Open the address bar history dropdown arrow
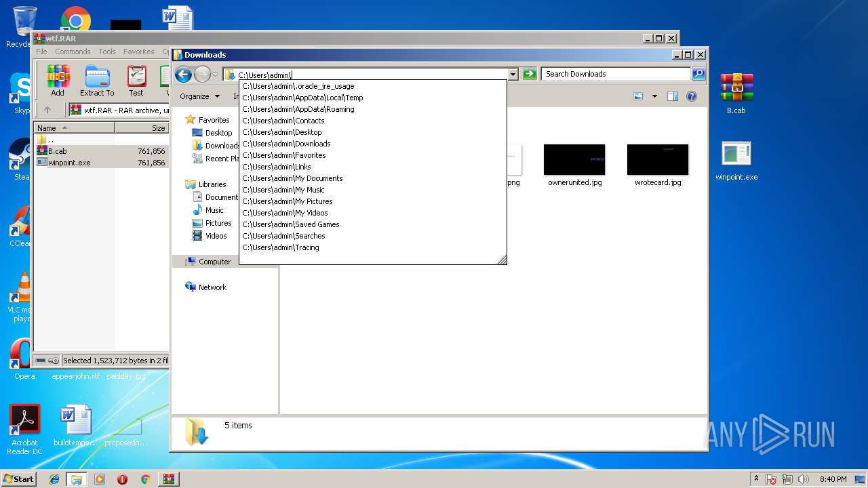The height and width of the screenshot is (488, 868). pos(513,75)
